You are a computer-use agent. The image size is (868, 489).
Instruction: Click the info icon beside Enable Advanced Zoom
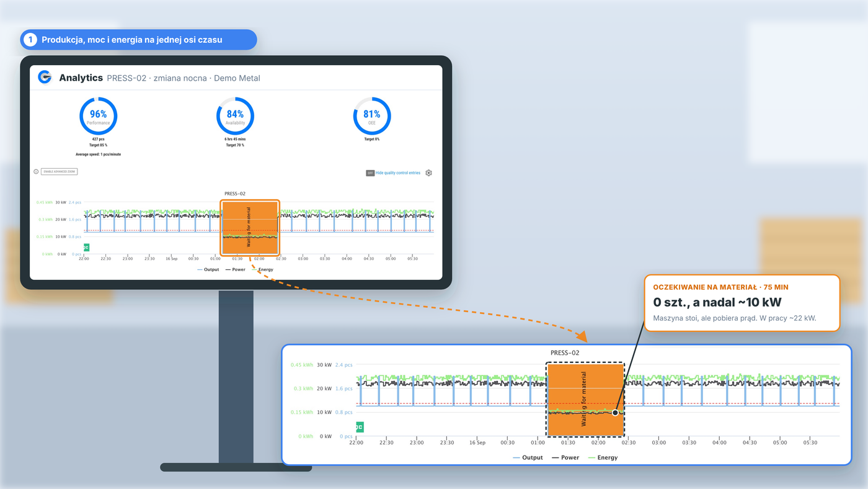coord(36,172)
